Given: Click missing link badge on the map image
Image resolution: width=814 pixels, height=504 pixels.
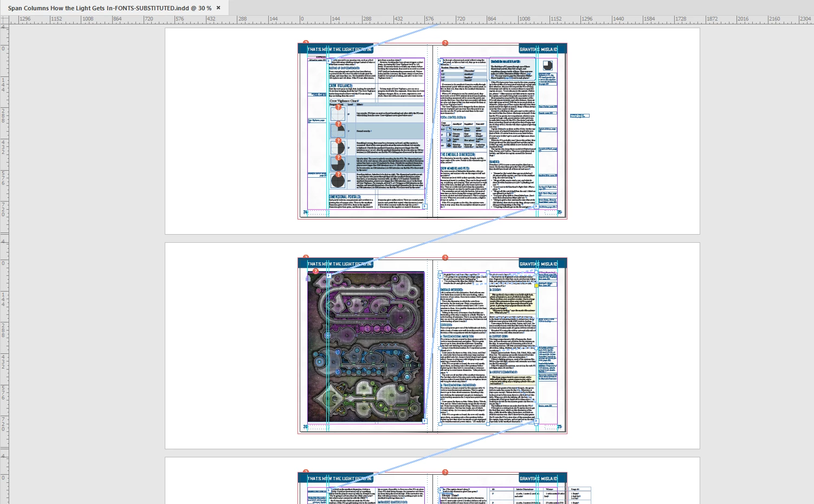Looking at the screenshot, I should pyautogui.click(x=316, y=271).
